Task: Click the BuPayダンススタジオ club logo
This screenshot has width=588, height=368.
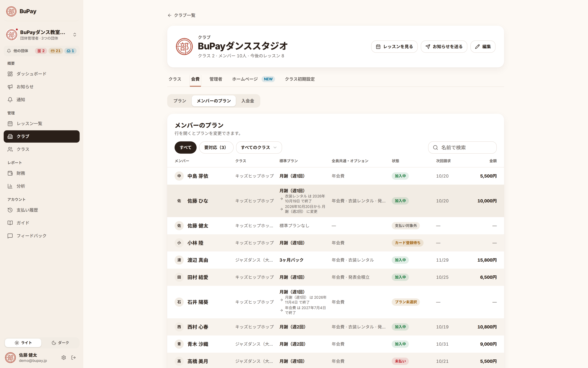Action: click(184, 46)
